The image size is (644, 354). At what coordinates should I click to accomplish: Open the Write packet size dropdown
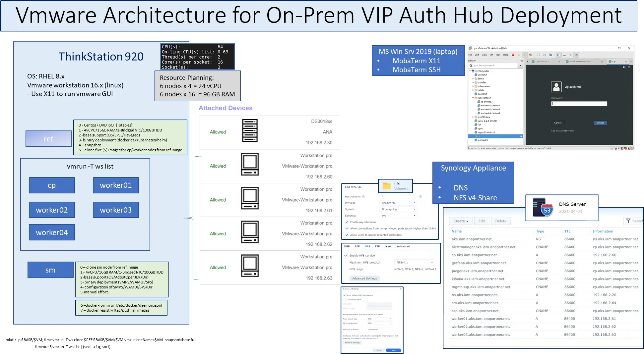(x=379, y=323)
